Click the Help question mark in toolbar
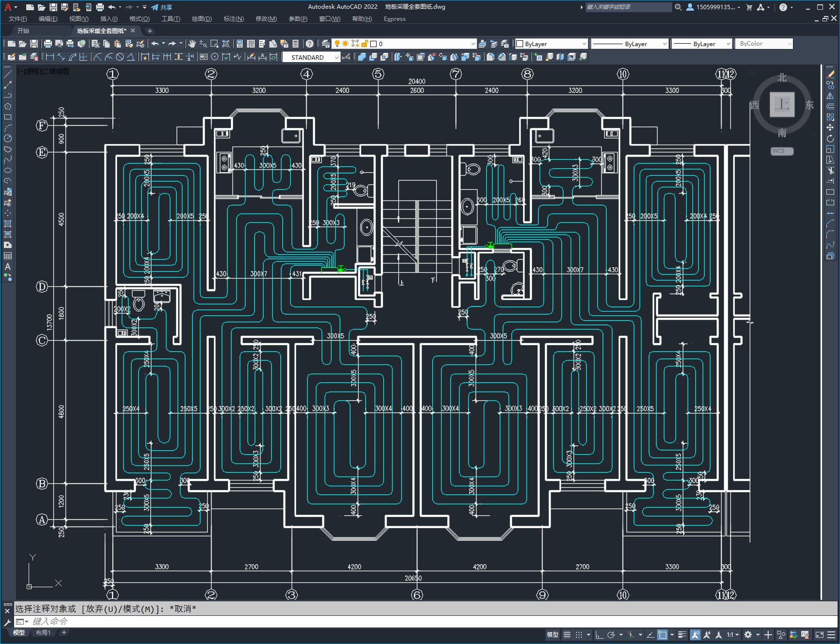The width and height of the screenshot is (840, 644). click(310, 44)
